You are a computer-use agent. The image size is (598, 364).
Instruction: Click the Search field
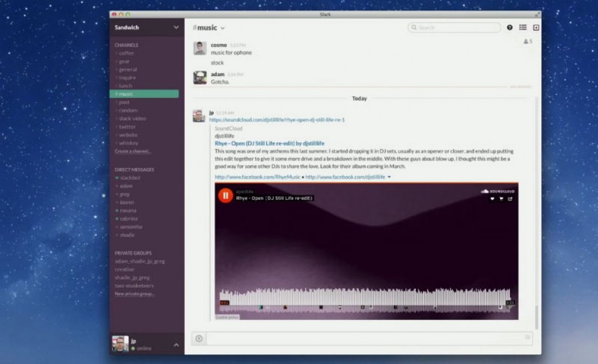454,27
